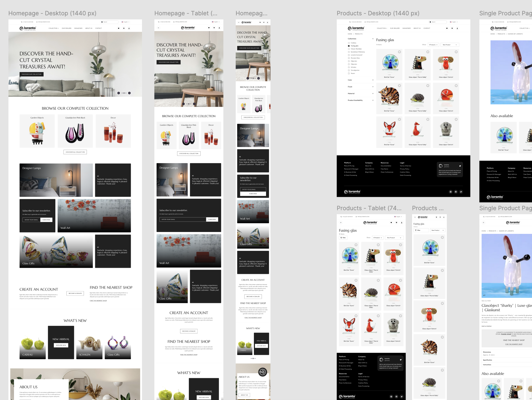Open New Product sort dropdown in Products Tablet

394,238
